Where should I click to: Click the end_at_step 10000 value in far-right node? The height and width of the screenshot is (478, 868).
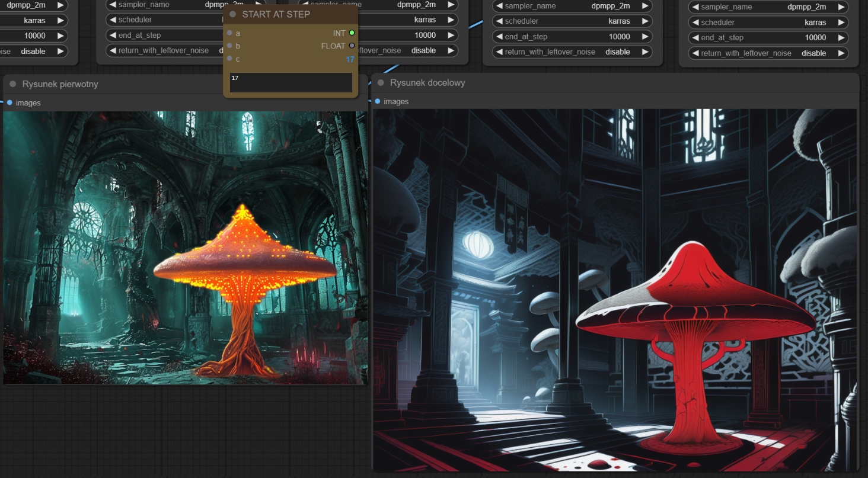click(815, 38)
